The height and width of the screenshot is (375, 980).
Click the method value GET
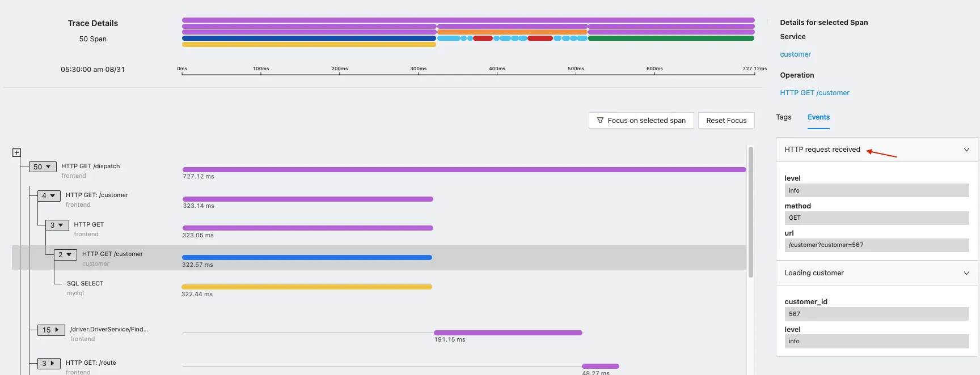[x=877, y=218]
